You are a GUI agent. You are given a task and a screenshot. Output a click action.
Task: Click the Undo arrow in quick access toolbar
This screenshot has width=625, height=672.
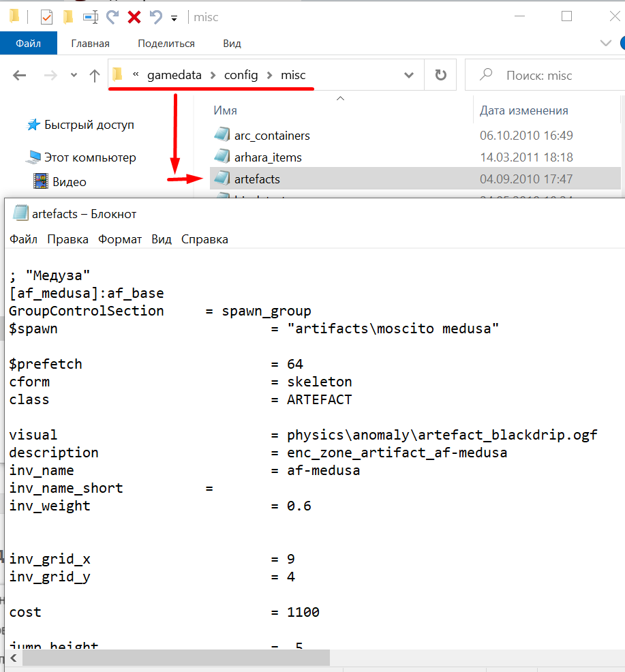(x=155, y=17)
